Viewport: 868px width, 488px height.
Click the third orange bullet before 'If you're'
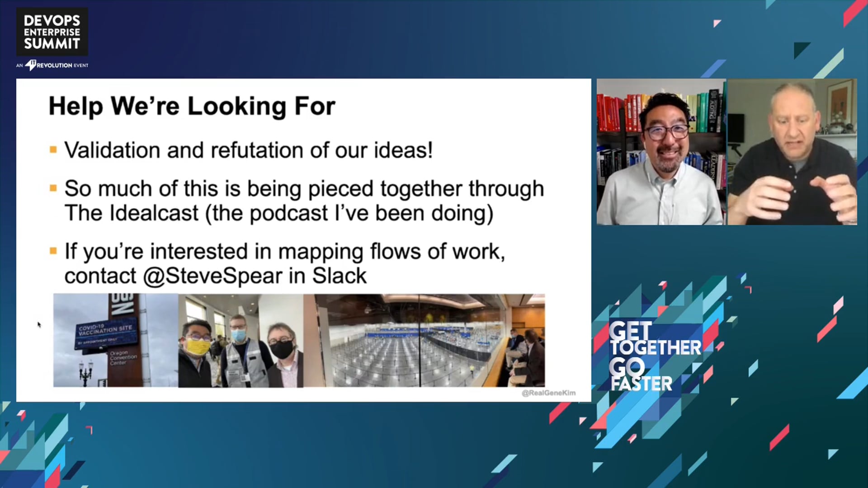pyautogui.click(x=53, y=251)
